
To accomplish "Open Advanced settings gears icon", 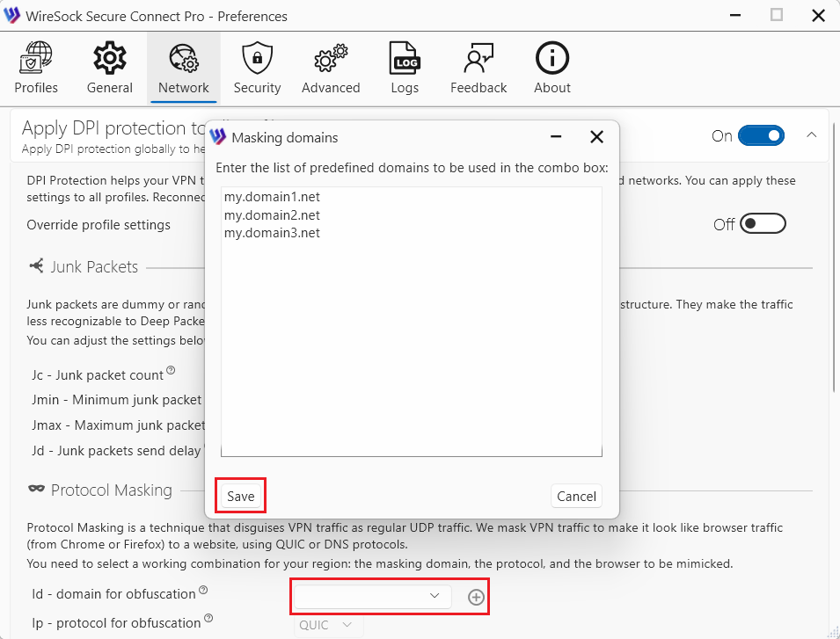I will [331, 69].
